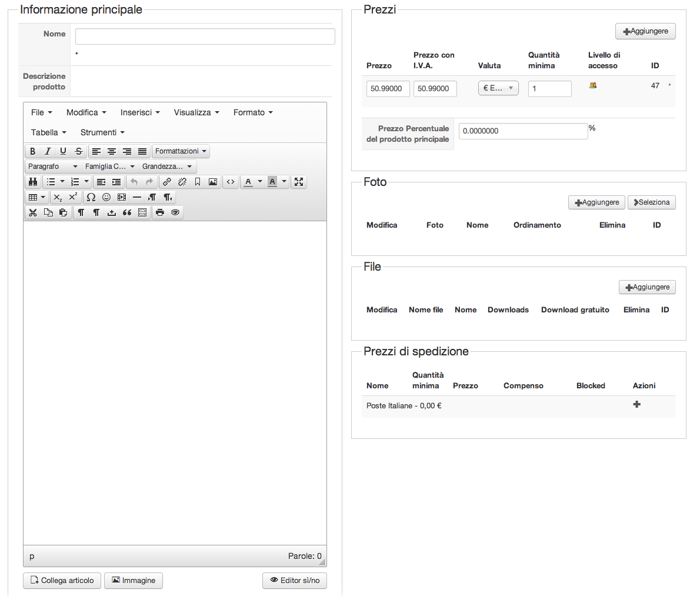Toggle italic formatting

coord(48,151)
